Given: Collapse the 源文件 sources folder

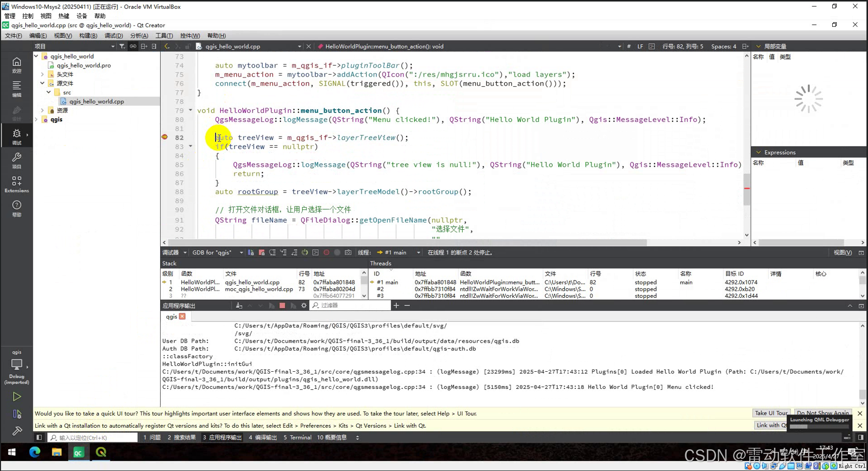Looking at the screenshot, I should (42, 83).
